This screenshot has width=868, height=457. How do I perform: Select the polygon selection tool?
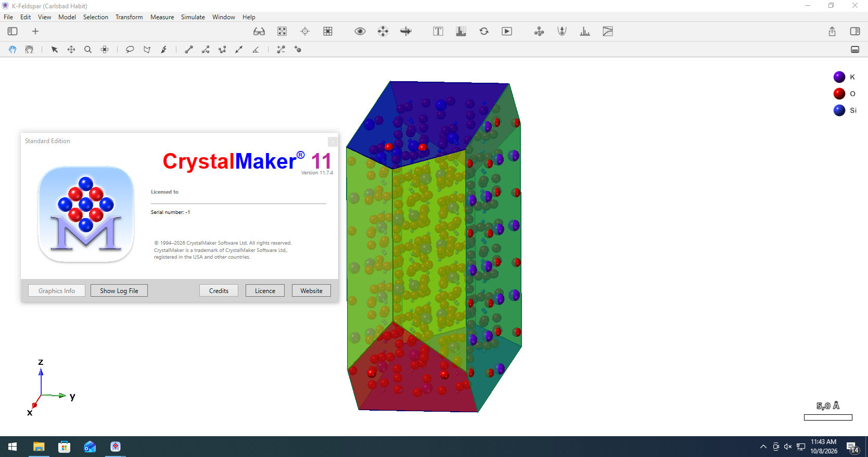point(147,49)
